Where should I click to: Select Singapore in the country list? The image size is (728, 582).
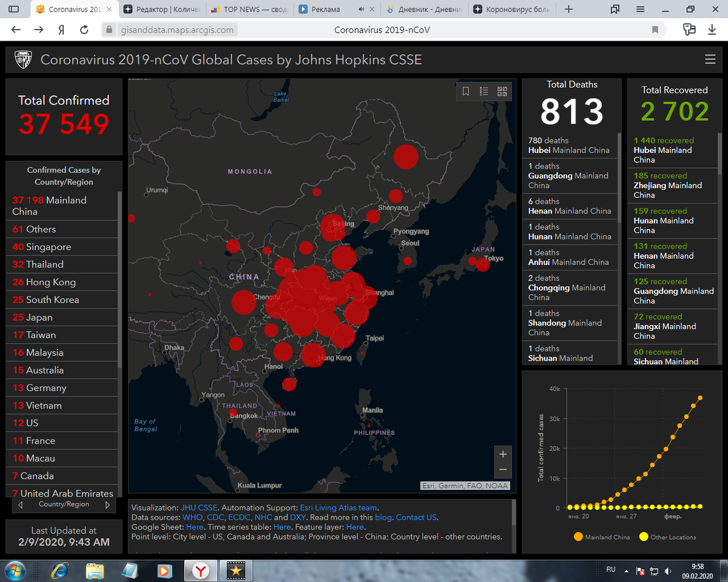(x=62, y=247)
